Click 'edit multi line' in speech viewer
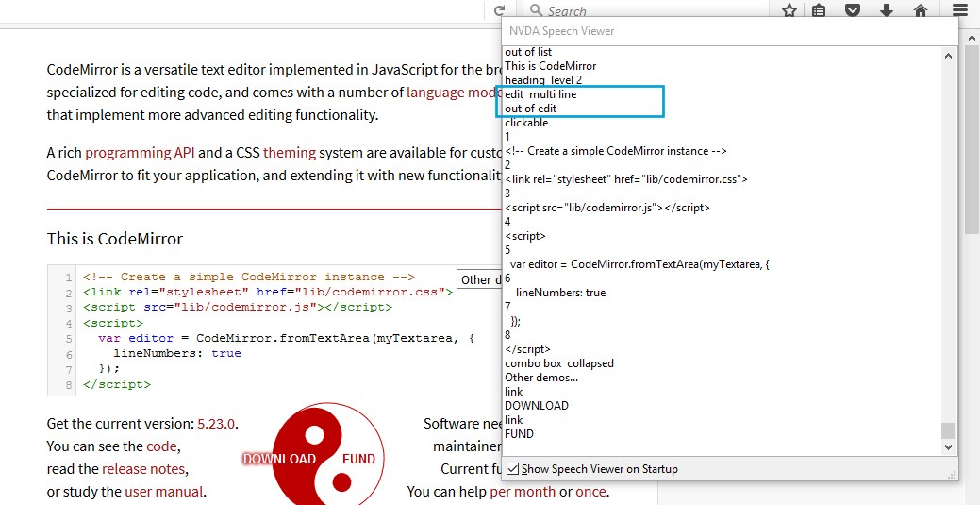This screenshot has width=980, height=505. (x=540, y=94)
